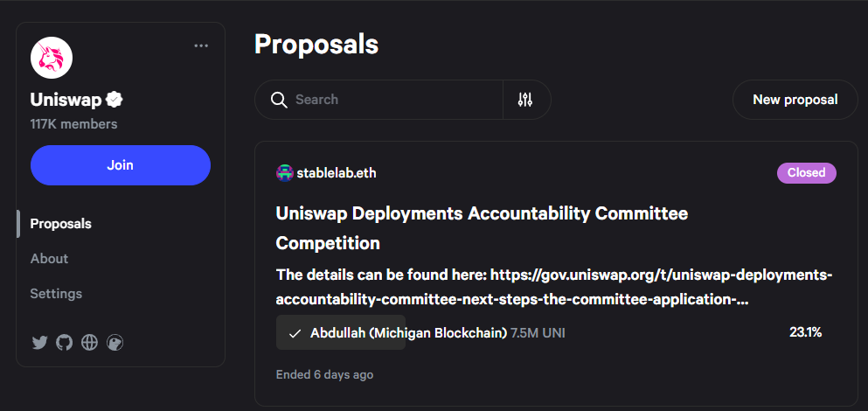Click the stablelab.eth avatar icon

285,172
